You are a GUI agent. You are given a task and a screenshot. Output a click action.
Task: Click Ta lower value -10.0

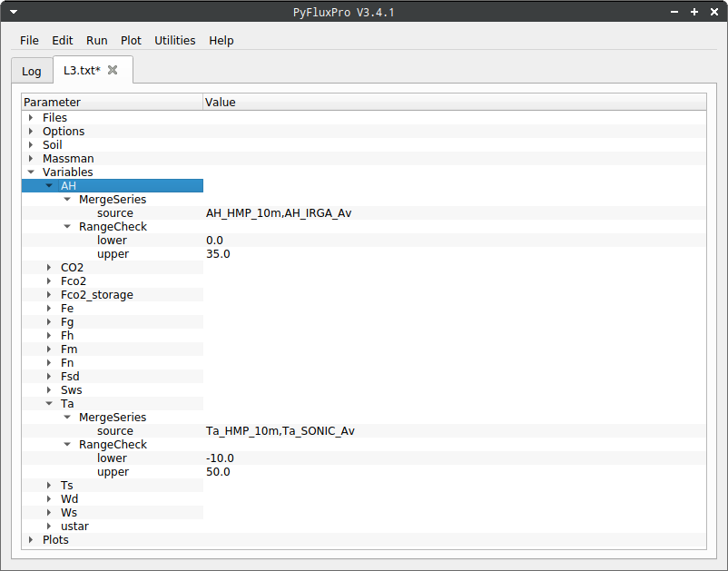point(220,458)
